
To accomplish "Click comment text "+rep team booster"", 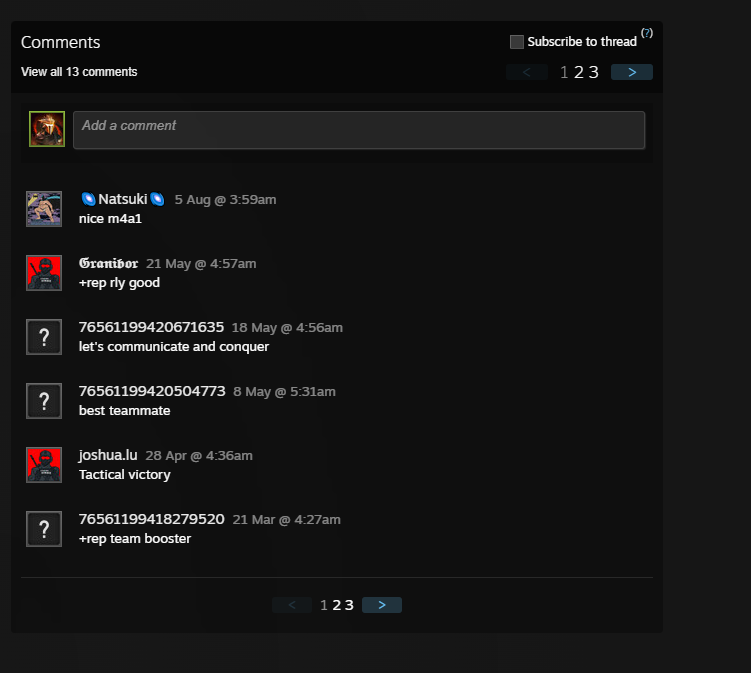I will [x=135, y=539].
